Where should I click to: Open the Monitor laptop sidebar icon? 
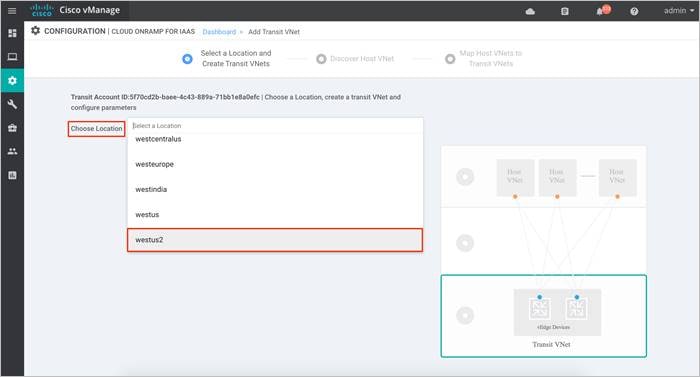pyautogui.click(x=12, y=57)
